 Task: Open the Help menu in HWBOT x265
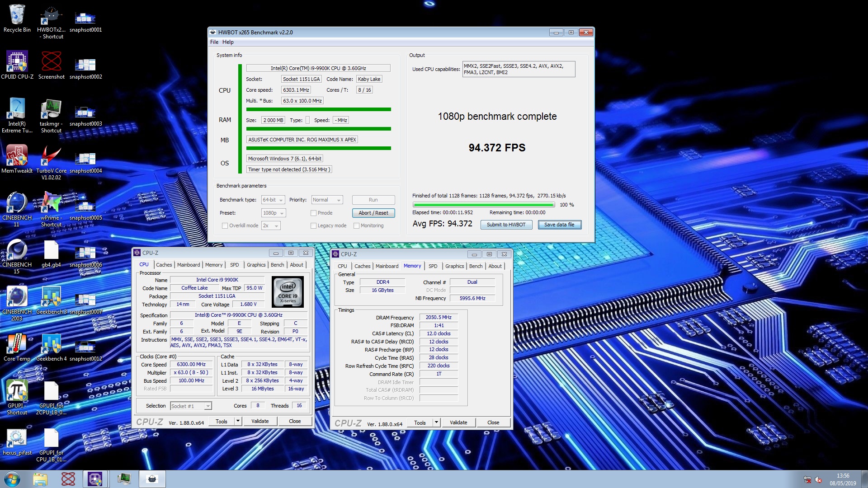(228, 42)
